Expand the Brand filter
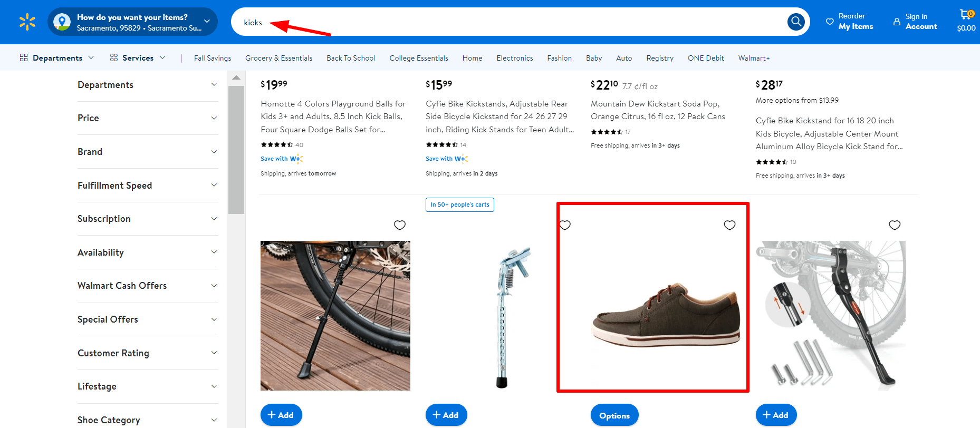980x428 pixels. click(x=148, y=152)
